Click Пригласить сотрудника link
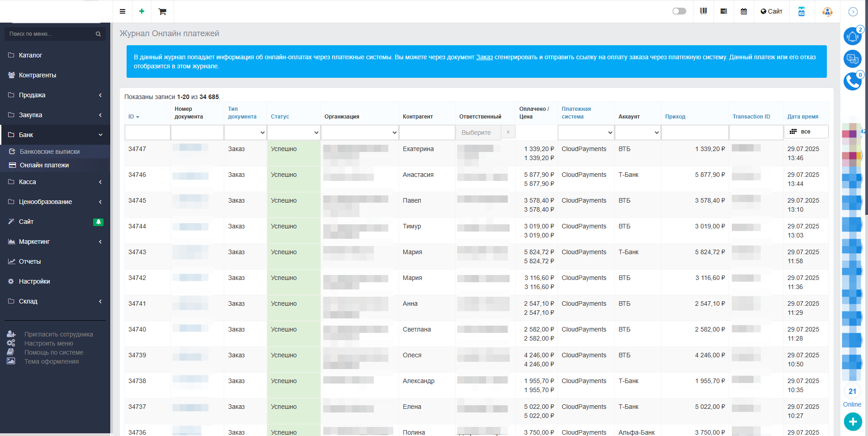 click(x=58, y=334)
